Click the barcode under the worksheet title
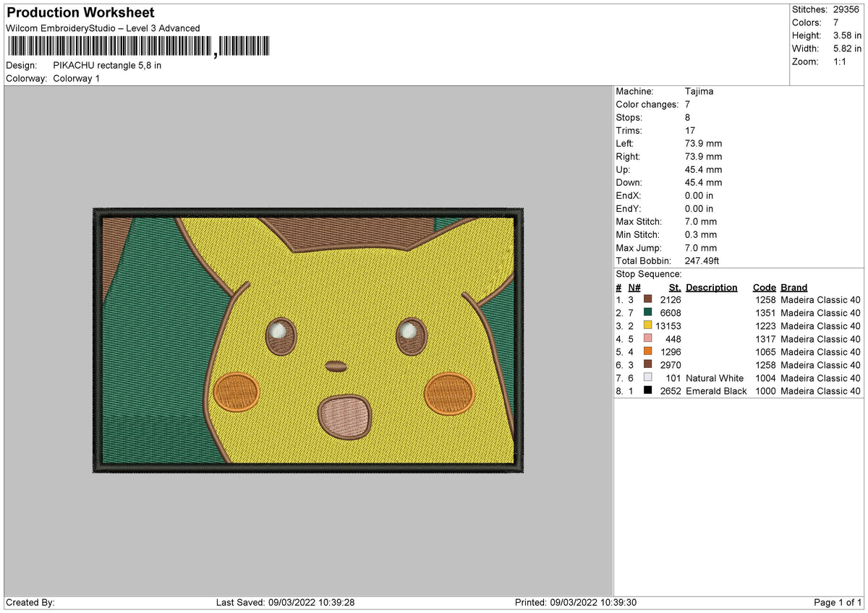The height and width of the screenshot is (613, 868). (x=137, y=47)
